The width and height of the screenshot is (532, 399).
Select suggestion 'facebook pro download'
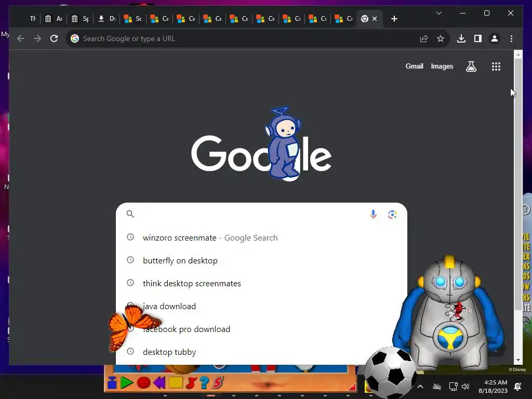[x=261, y=329]
